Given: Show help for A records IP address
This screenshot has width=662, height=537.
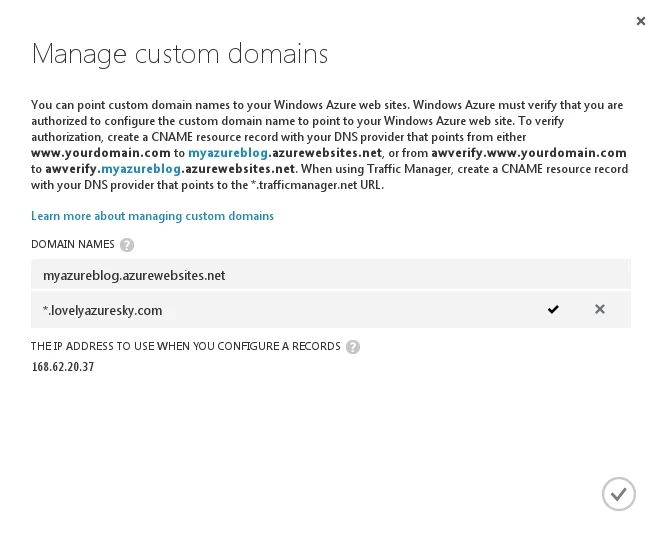Looking at the screenshot, I should [x=353, y=347].
